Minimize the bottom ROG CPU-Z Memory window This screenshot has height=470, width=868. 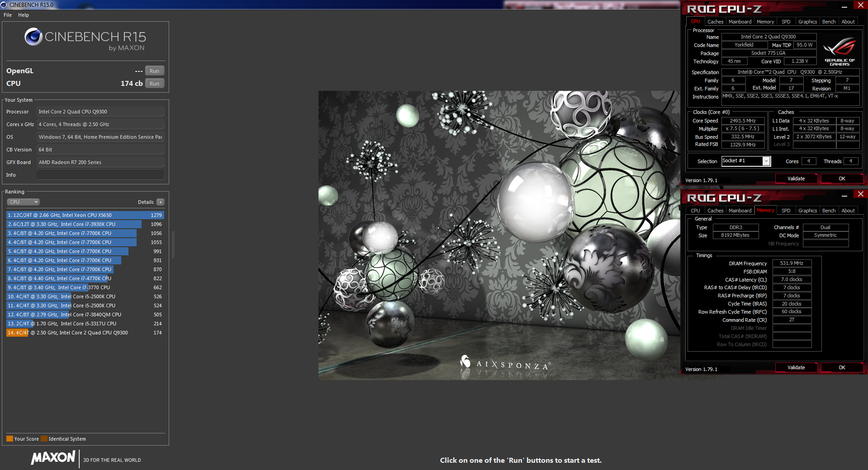(x=844, y=195)
